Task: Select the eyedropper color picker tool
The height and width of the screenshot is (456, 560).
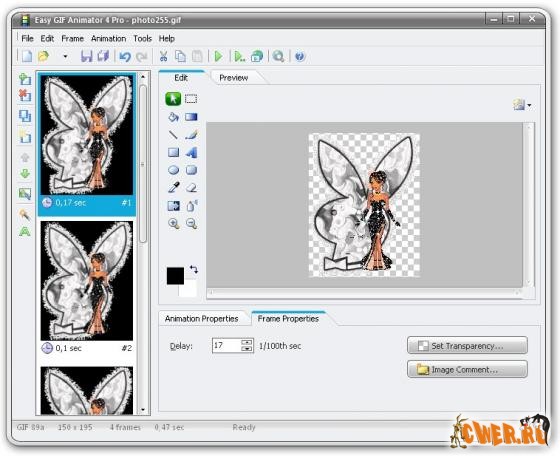Action: 173,187
